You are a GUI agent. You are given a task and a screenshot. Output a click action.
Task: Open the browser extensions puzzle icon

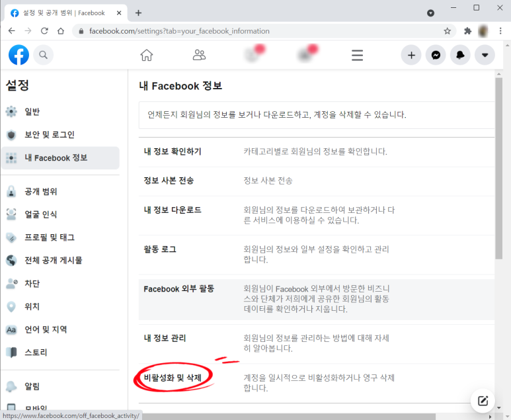[467, 31]
